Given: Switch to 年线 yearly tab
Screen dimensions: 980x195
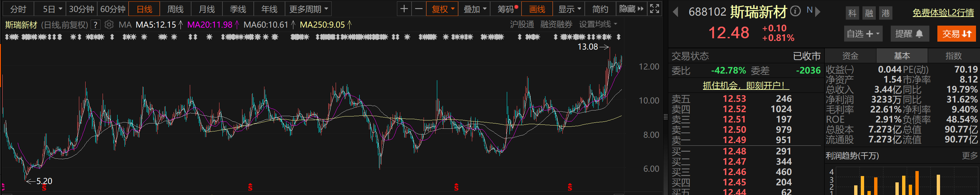Looking at the screenshot, I should tap(269, 9).
